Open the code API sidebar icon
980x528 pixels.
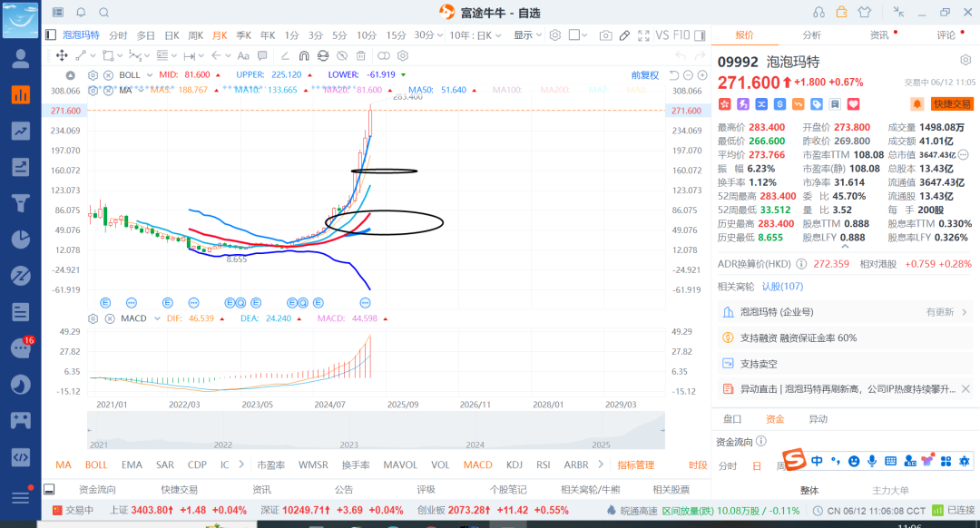point(21,456)
